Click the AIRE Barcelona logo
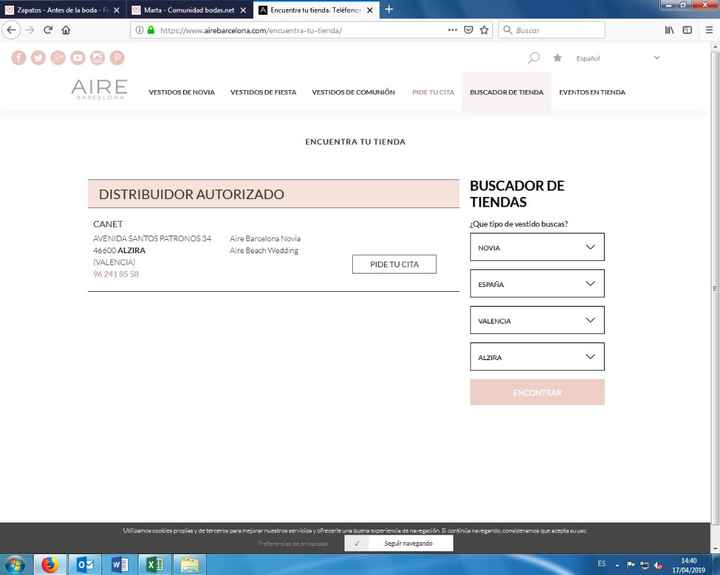Viewport: 720px width, 575px height. coord(100,89)
